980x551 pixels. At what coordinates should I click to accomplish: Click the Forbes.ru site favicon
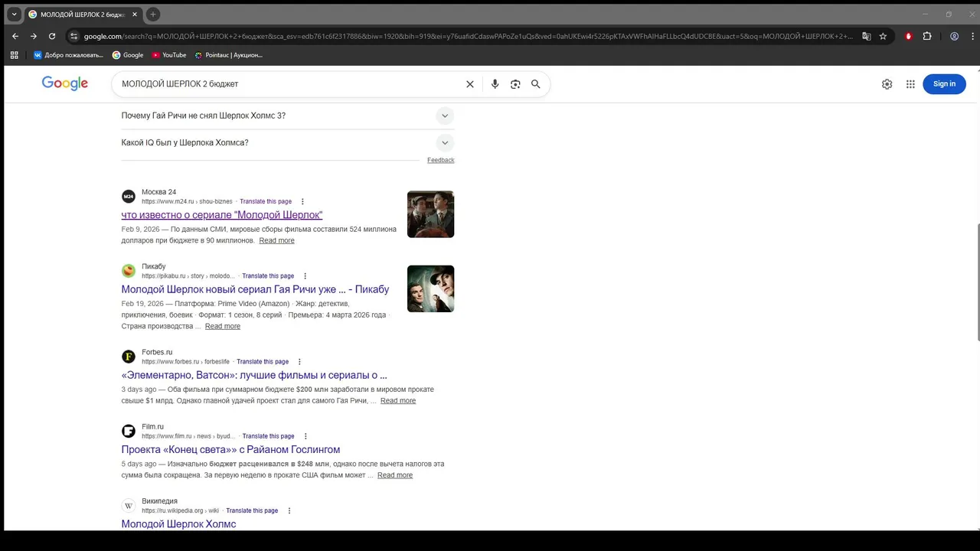129,357
